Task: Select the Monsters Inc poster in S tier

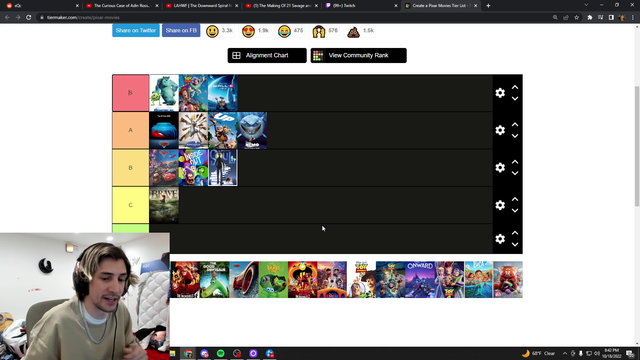Action: point(164,93)
